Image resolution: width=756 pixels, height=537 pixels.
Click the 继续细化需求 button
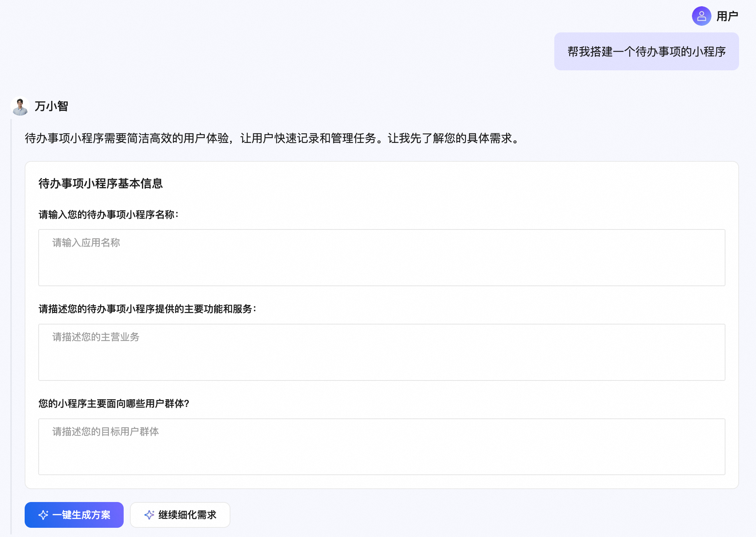[x=180, y=515]
